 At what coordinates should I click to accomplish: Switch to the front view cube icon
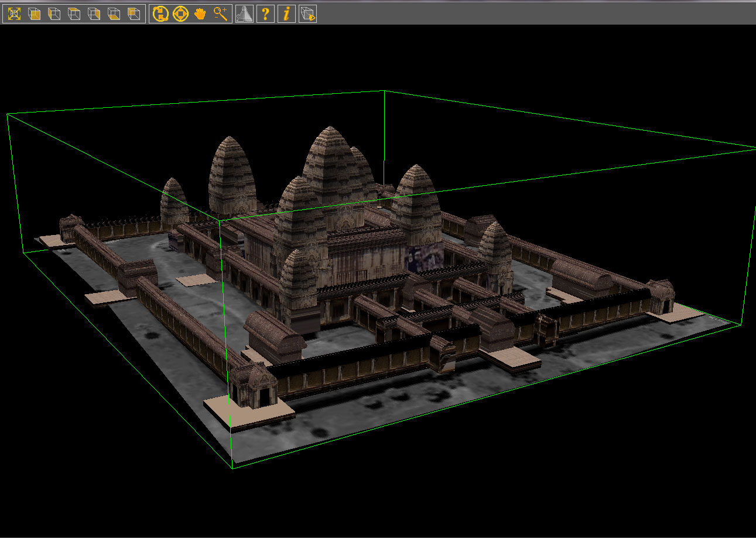click(x=35, y=14)
